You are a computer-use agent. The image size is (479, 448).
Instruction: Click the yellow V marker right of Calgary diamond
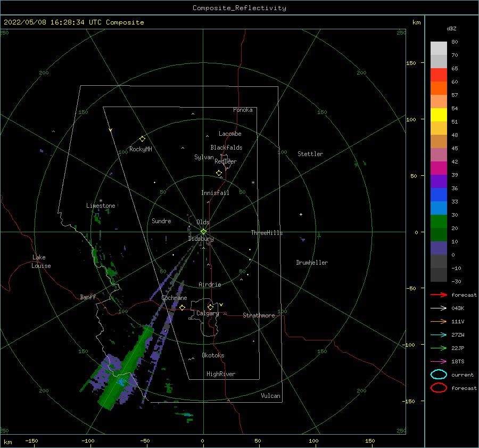221,305
